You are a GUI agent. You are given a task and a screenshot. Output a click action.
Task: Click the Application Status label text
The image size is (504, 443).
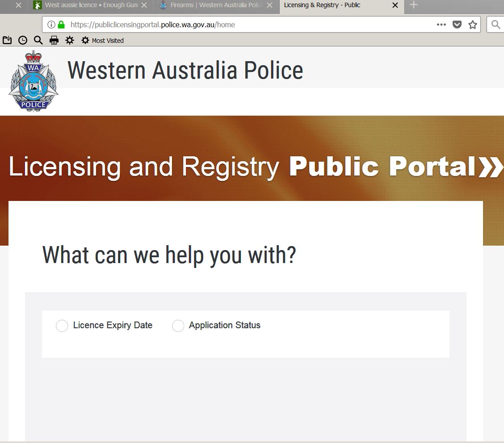click(x=225, y=325)
